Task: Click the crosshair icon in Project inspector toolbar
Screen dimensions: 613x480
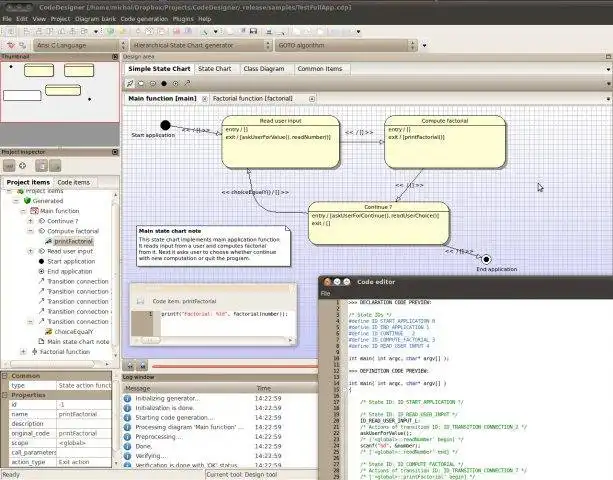Action: click(x=23, y=166)
